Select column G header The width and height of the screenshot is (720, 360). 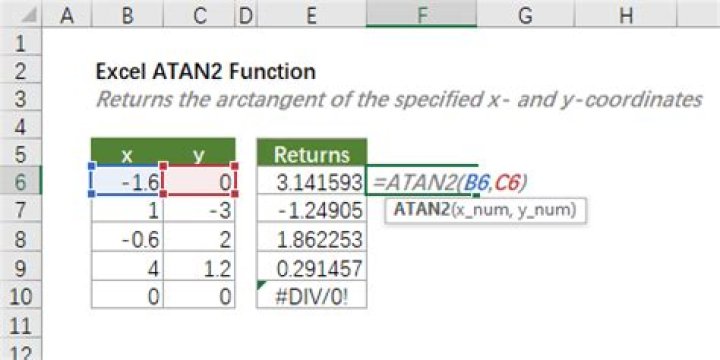(525, 16)
